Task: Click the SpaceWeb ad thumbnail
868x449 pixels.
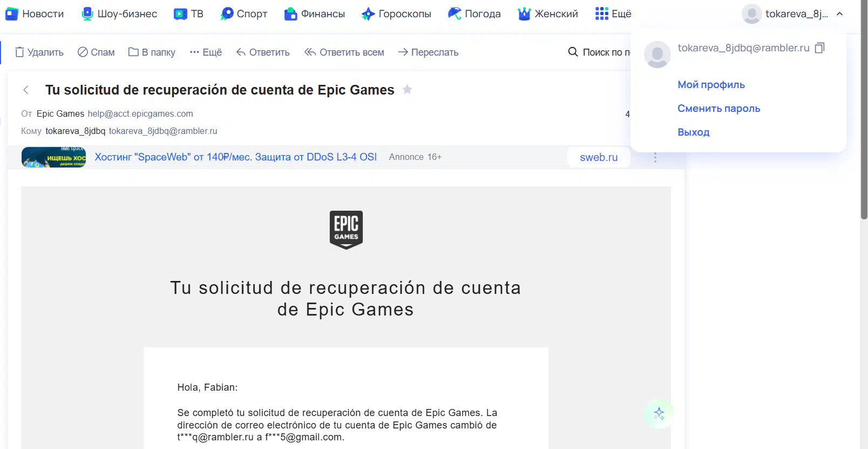Action: pyautogui.click(x=53, y=157)
